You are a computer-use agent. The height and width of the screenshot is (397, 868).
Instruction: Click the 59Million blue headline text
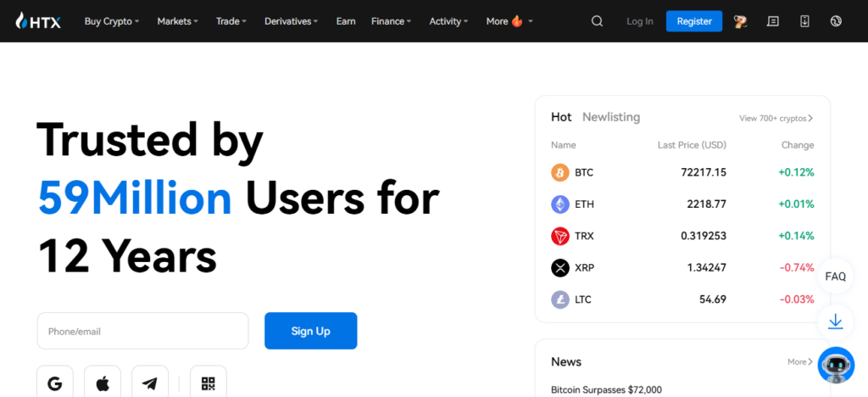(135, 198)
